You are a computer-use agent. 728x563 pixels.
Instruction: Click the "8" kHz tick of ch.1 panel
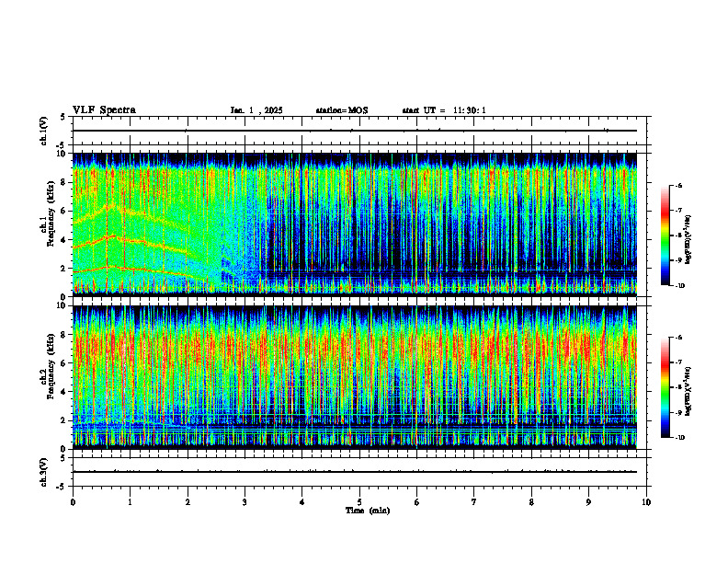[x=63, y=182]
